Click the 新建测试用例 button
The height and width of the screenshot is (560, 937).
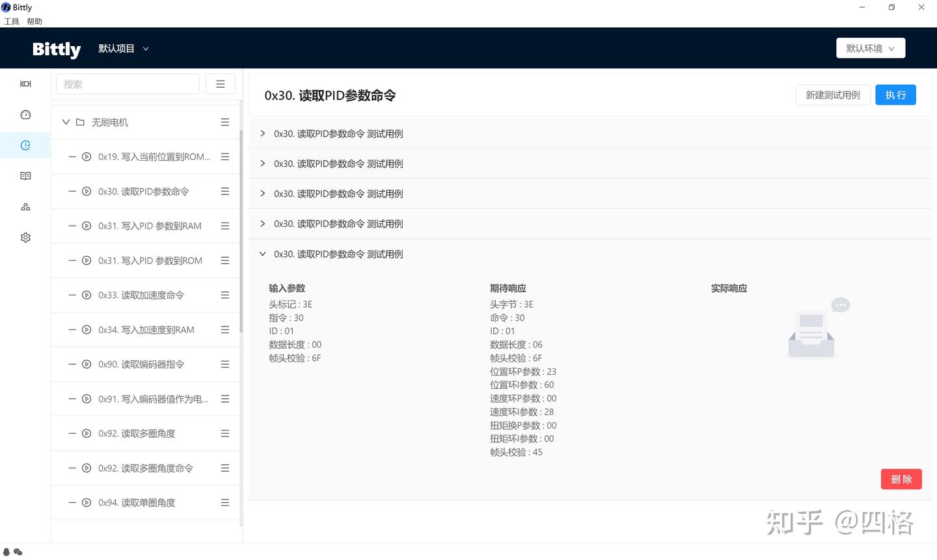[x=833, y=94]
